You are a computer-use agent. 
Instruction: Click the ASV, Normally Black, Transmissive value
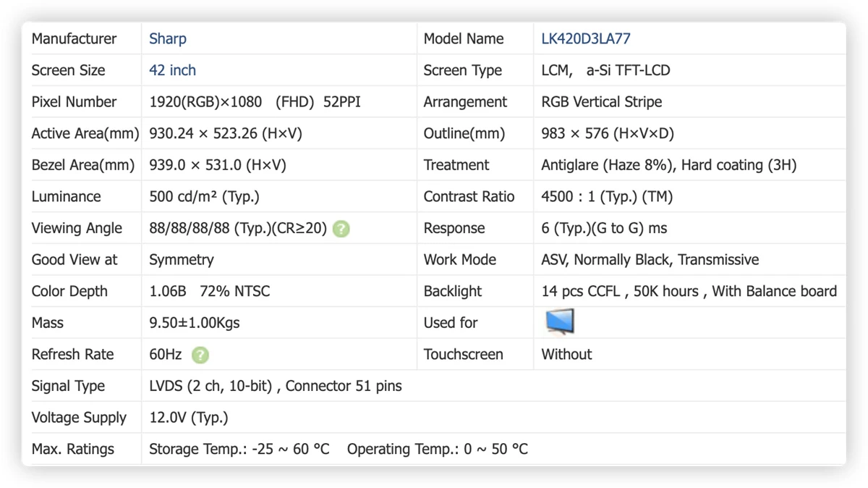(x=650, y=260)
